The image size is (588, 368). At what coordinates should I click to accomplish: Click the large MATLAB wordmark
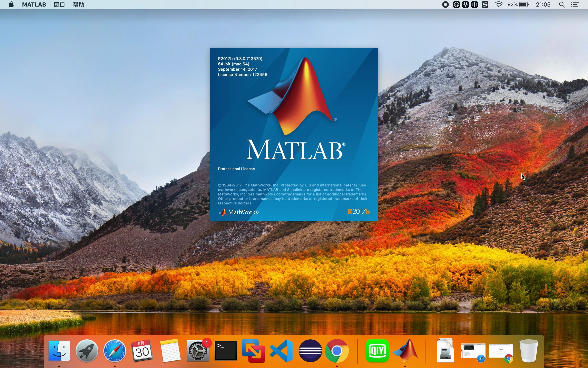296,150
